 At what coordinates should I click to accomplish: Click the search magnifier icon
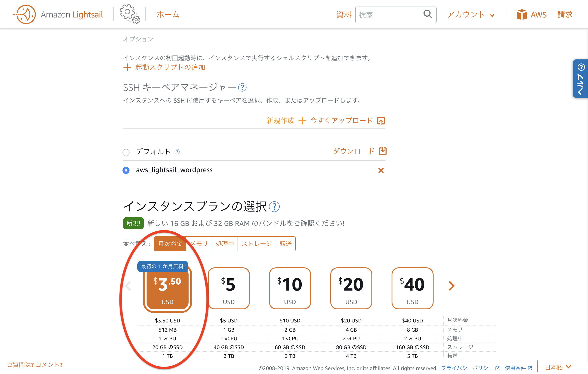[428, 14]
